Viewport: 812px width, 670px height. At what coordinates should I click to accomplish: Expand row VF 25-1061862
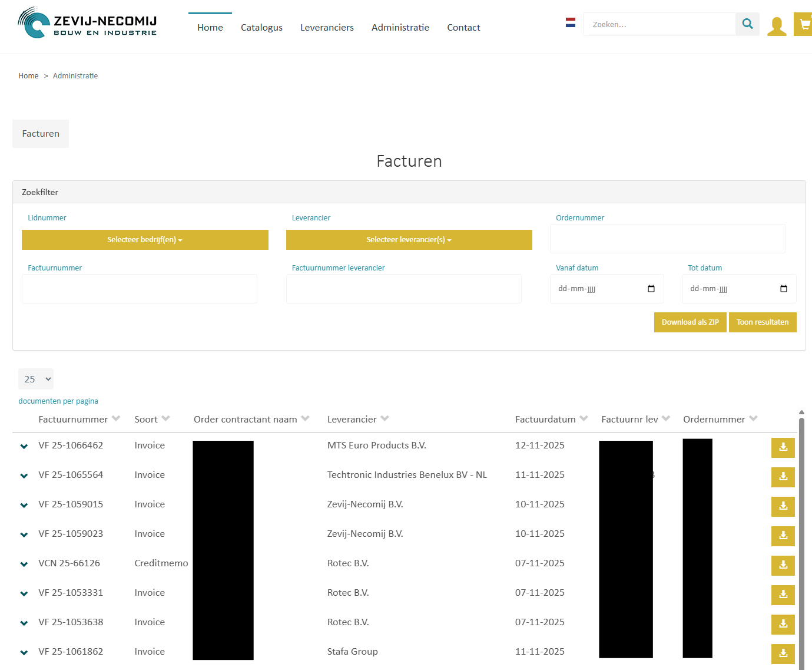coord(24,653)
